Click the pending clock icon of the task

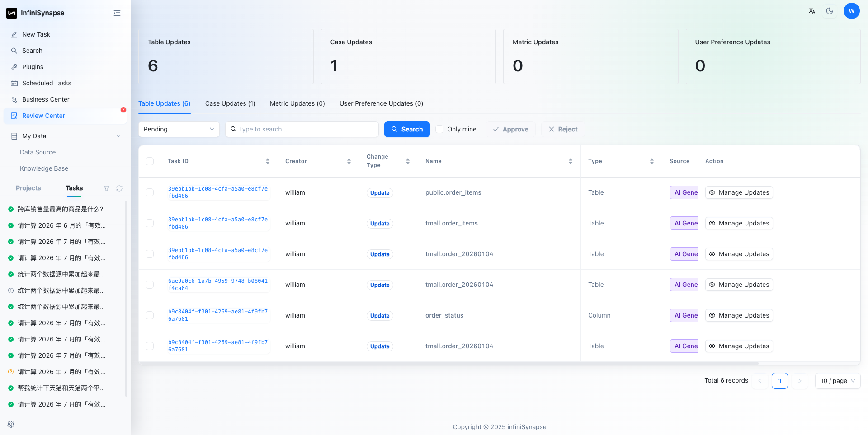click(x=11, y=290)
